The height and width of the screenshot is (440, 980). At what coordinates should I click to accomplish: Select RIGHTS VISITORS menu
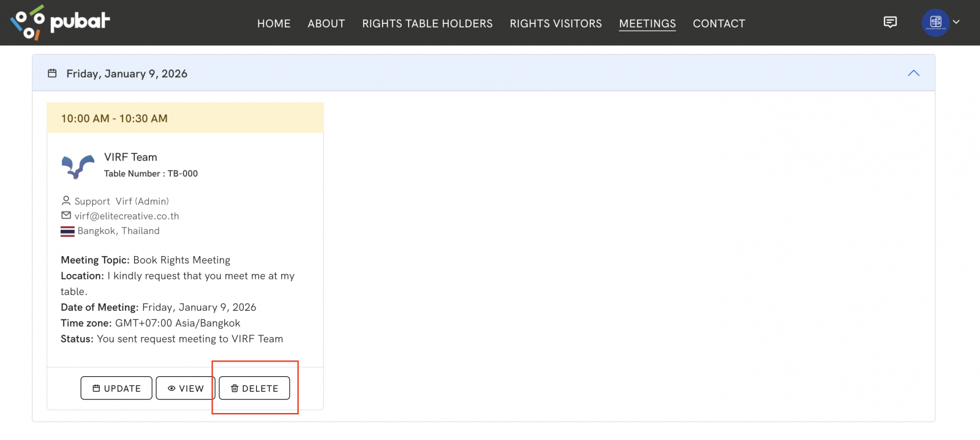click(x=556, y=23)
